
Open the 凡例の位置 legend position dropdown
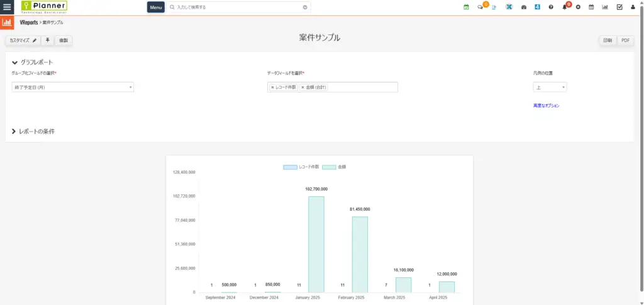click(550, 87)
